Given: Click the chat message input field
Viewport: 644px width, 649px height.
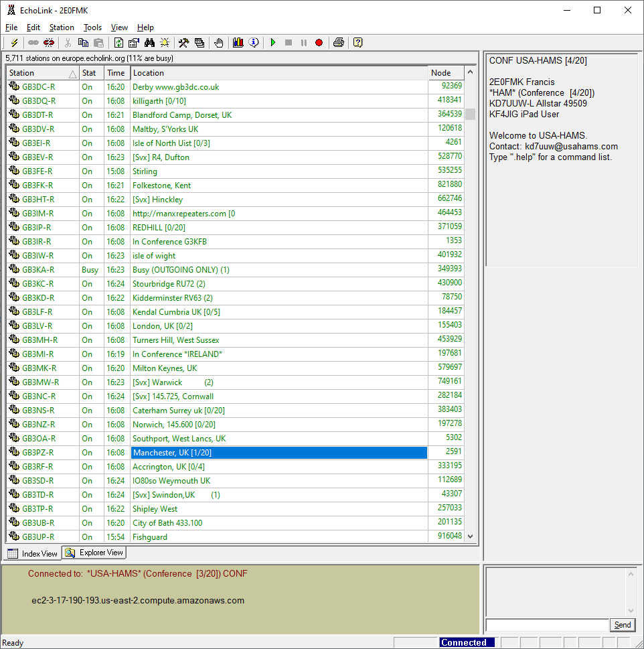Looking at the screenshot, I should (x=546, y=625).
